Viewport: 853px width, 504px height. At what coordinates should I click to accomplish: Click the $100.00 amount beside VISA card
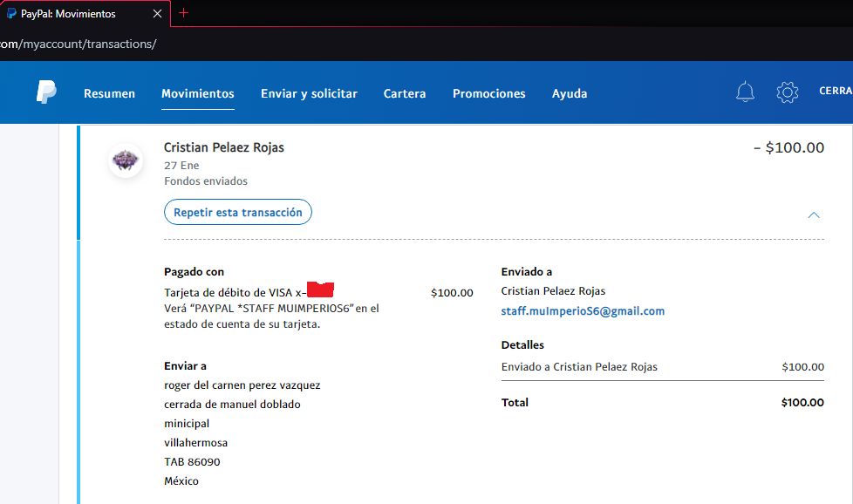[452, 292]
